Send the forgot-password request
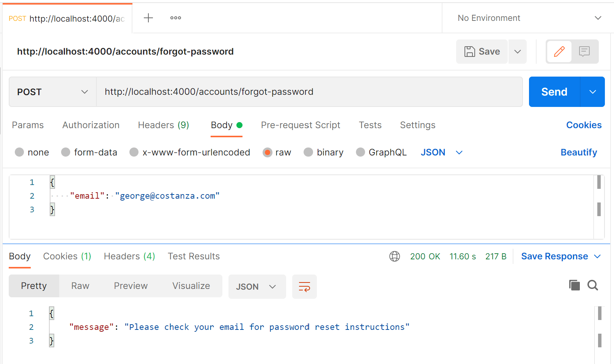614x364 pixels. tap(554, 92)
